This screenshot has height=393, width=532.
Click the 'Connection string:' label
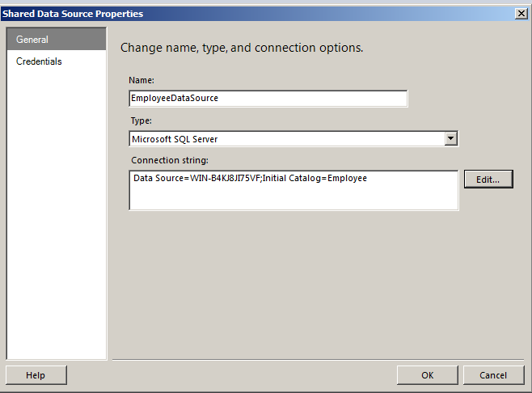(170, 160)
